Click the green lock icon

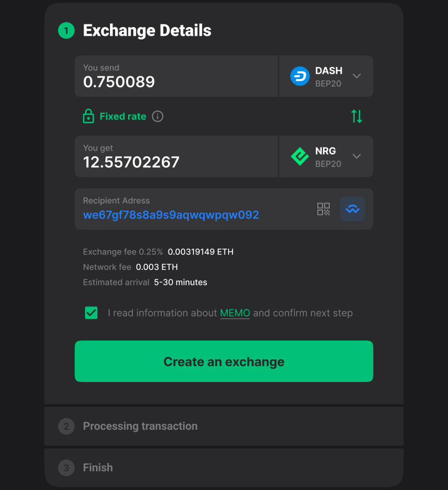click(x=89, y=116)
